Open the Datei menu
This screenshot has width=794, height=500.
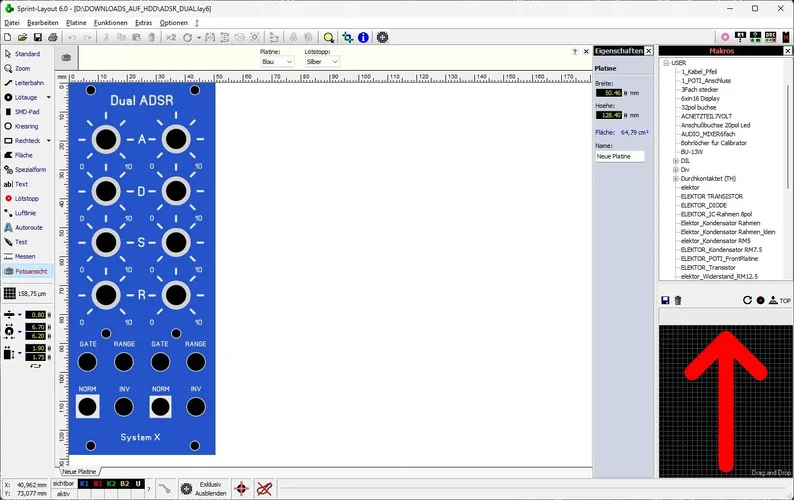pyautogui.click(x=12, y=23)
